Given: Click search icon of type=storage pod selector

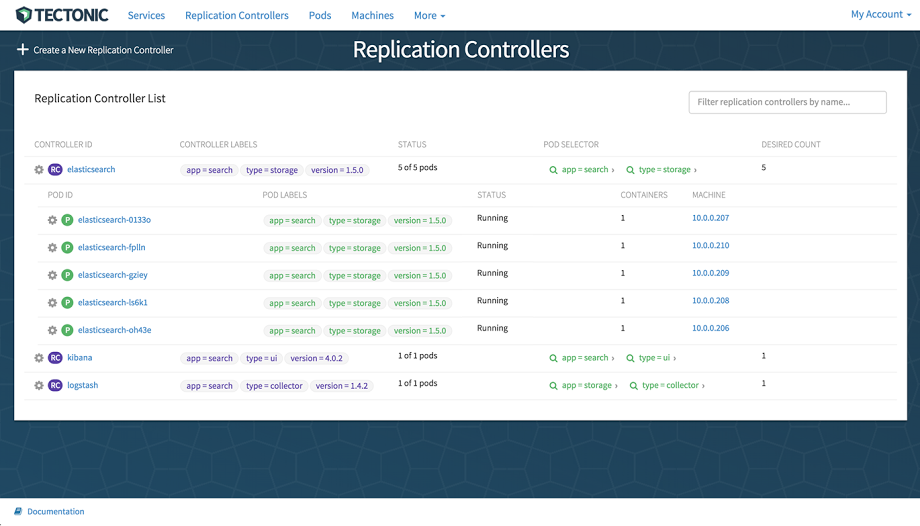Looking at the screenshot, I should coord(630,170).
